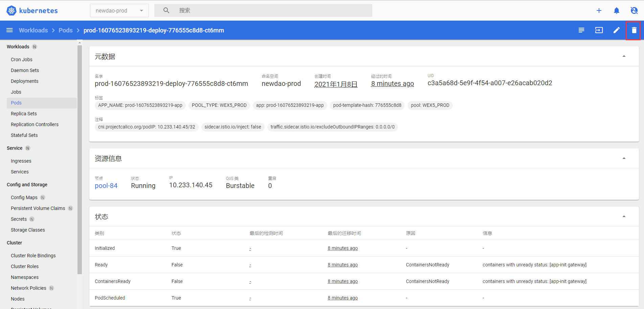Open Replica Sets in sidebar

tap(24, 114)
